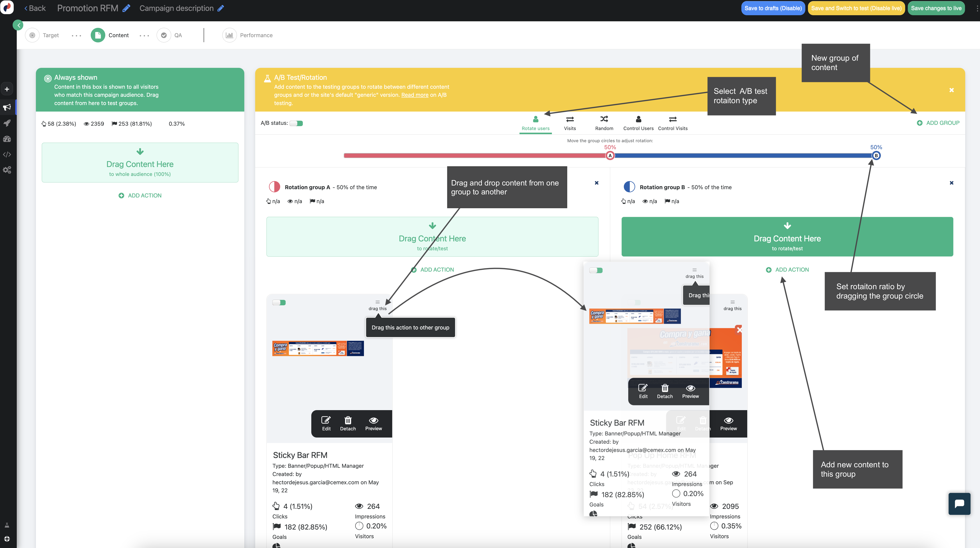
Task: Click ADD GROUP to create new group
Action: coord(938,123)
